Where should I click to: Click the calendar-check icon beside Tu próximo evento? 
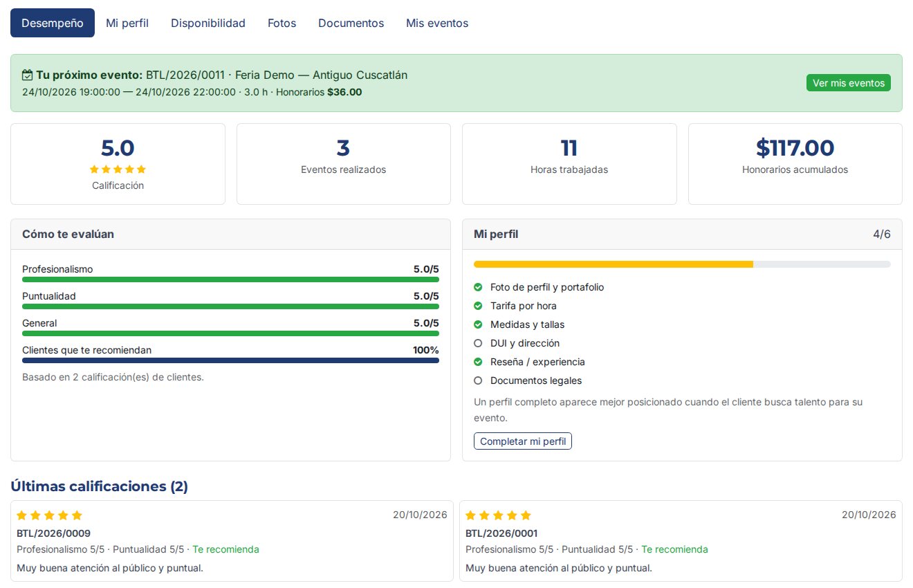[x=28, y=75]
